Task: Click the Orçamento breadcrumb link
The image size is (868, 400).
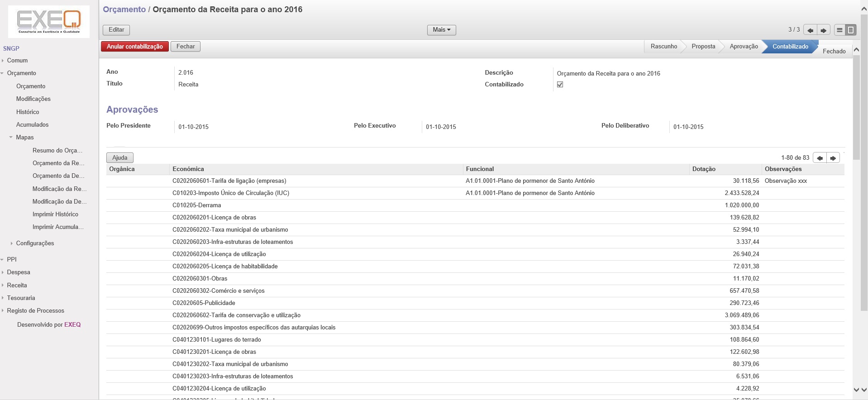Action: point(124,10)
